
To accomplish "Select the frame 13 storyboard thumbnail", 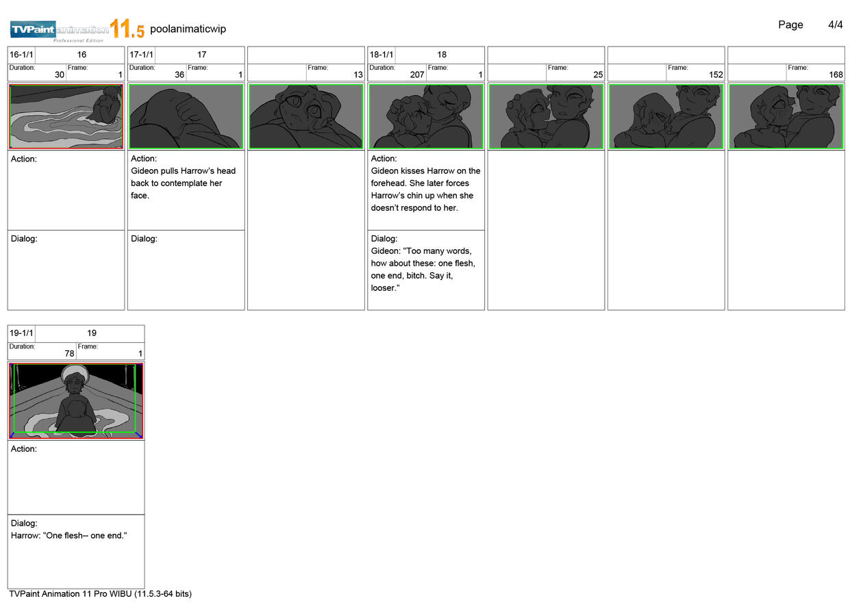I will (306, 116).
